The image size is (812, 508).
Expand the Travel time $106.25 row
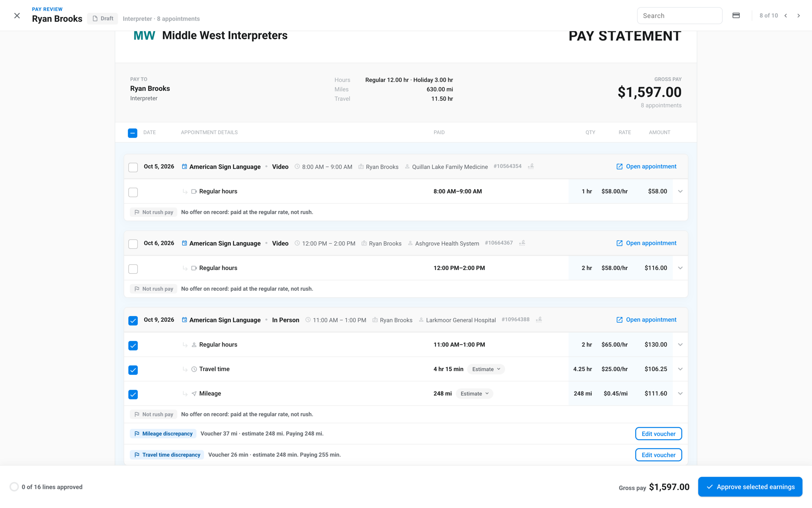tap(680, 369)
